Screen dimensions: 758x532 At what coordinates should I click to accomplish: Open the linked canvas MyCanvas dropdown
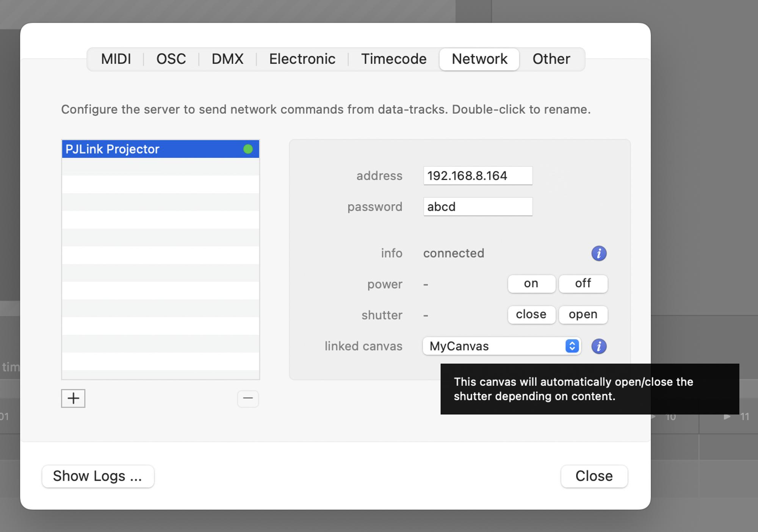(501, 346)
